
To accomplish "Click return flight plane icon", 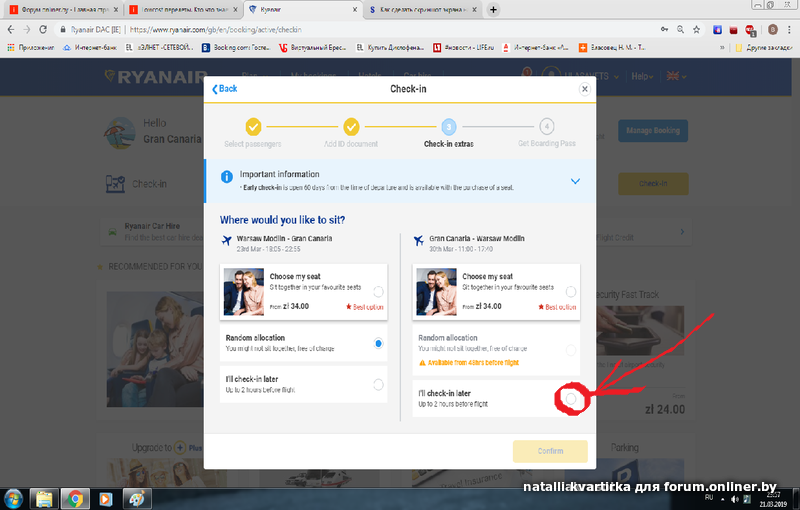I will point(419,240).
